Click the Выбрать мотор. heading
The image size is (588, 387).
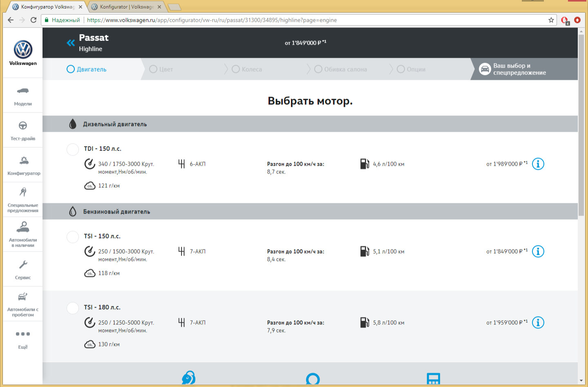pos(310,101)
